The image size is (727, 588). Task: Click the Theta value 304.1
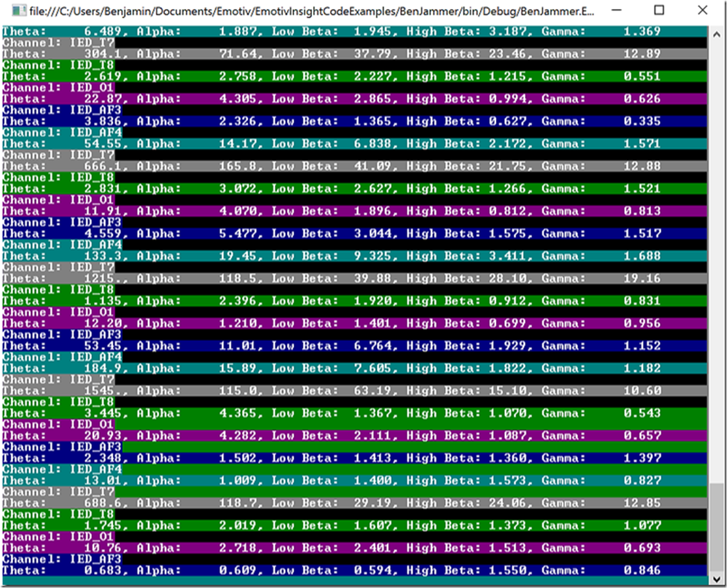click(x=102, y=54)
